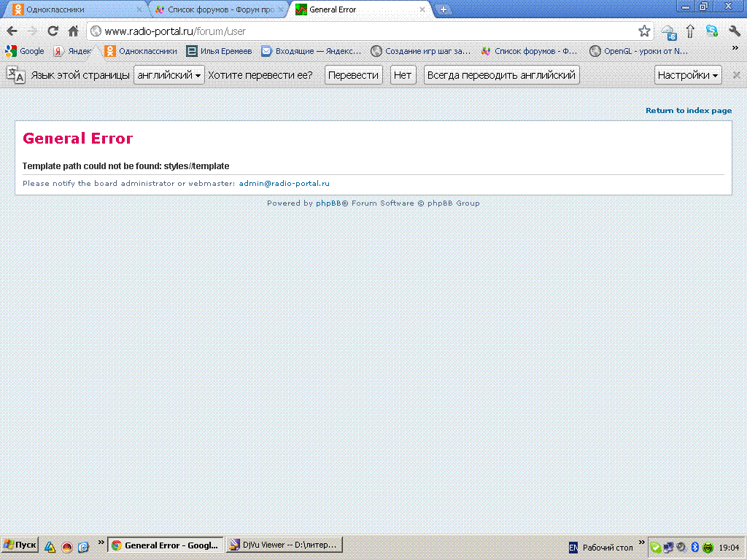Expand the Настройки translate options dropdown
This screenshot has height=560, width=747.
click(688, 75)
